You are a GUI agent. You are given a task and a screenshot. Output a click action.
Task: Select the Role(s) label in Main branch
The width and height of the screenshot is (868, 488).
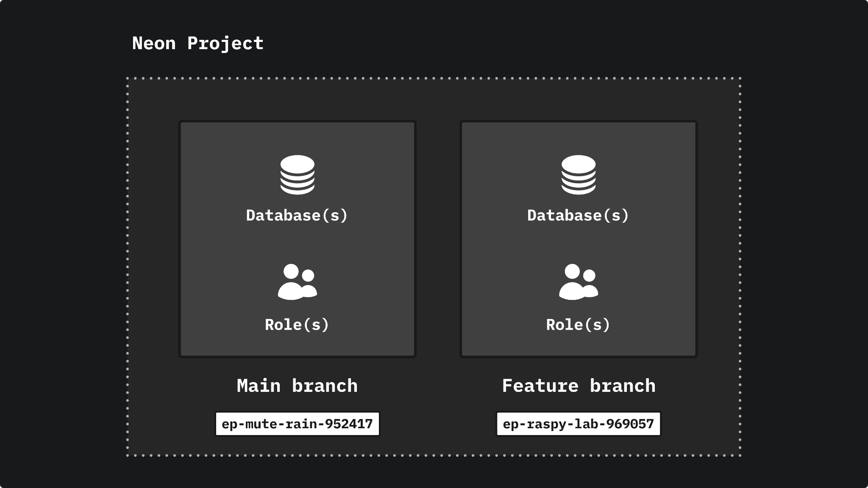297,324
